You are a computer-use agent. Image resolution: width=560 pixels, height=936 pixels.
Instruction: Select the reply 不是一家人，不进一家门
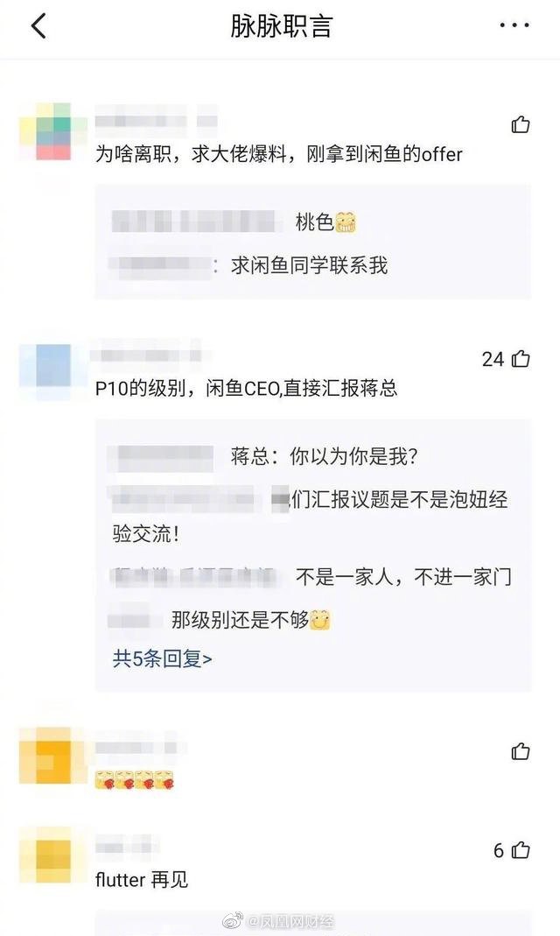403,577
